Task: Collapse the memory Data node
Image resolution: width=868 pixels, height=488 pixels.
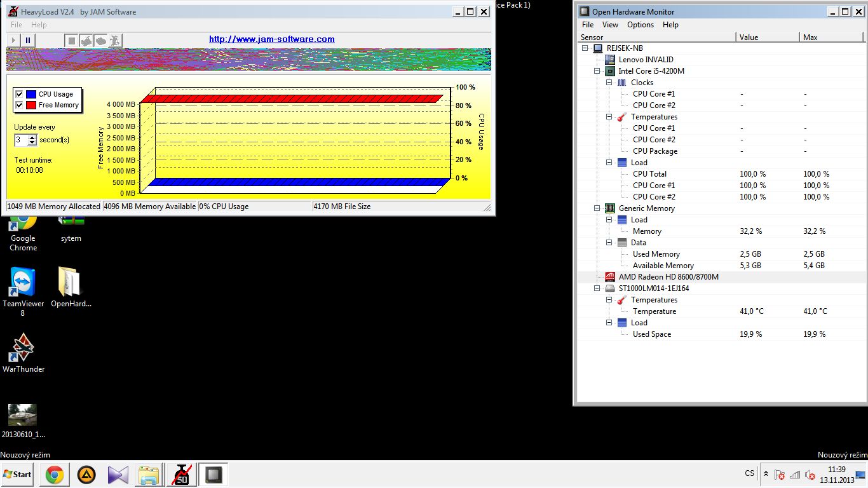Action: point(609,243)
